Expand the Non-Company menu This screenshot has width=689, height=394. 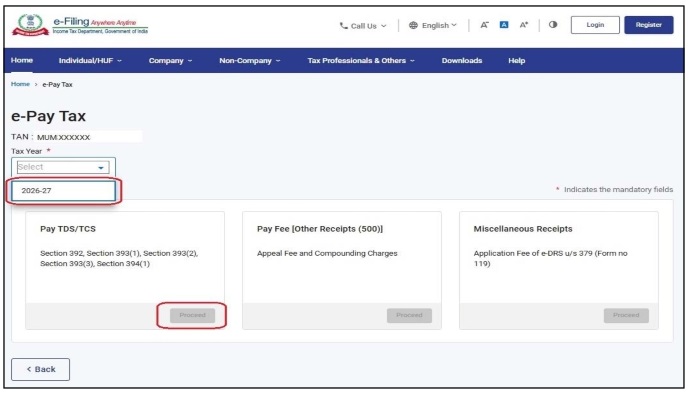(x=250, y=61)
